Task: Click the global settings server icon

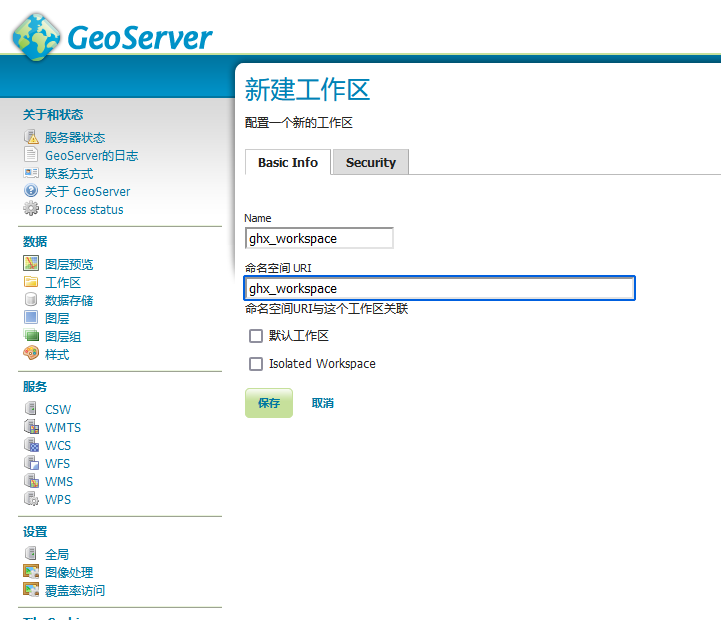Action: (31, 553)
